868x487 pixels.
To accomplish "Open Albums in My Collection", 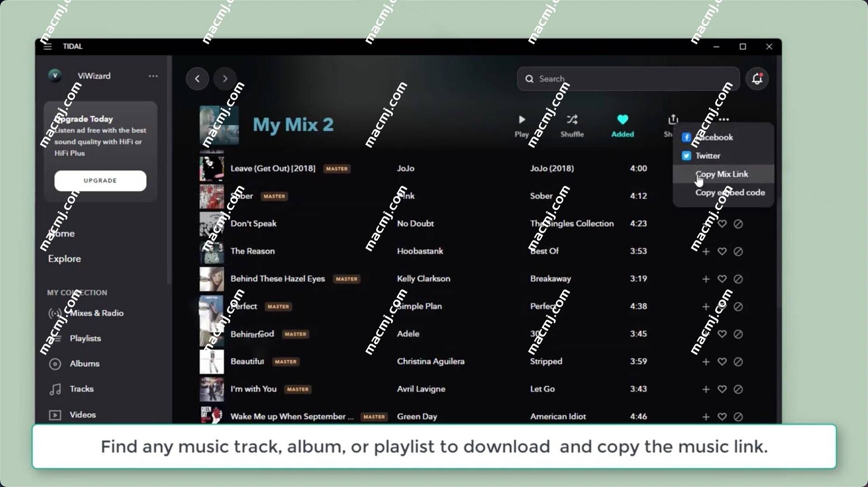I will point(74,364).
